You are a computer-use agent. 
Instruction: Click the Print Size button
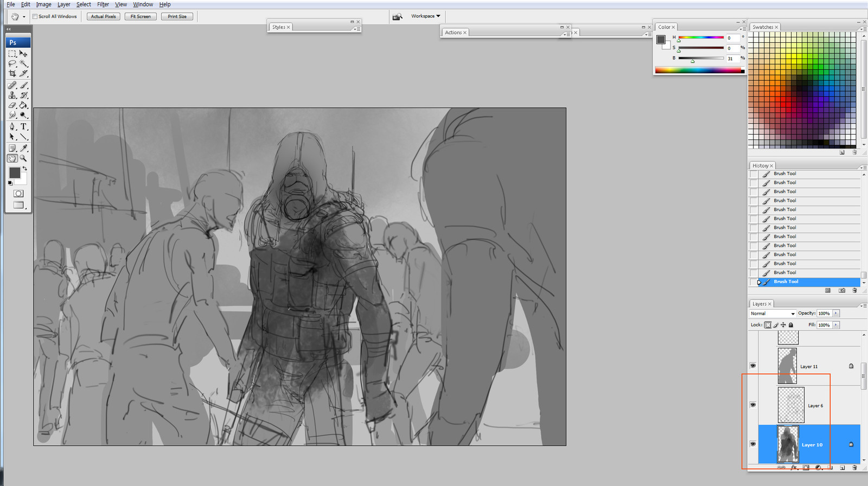pos(177,16)
